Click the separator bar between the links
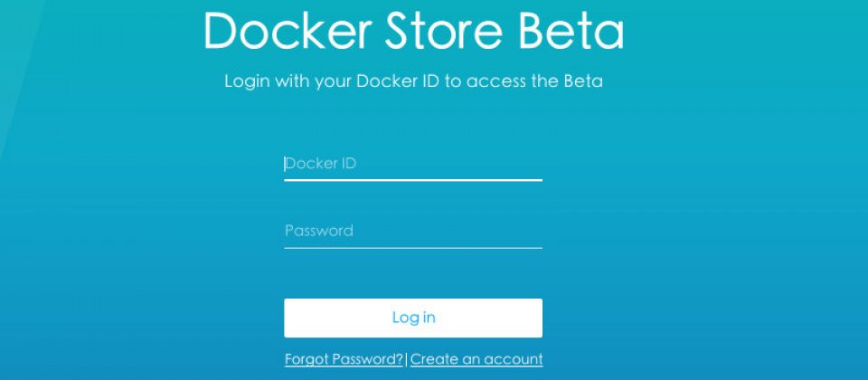 click(406, 360)
